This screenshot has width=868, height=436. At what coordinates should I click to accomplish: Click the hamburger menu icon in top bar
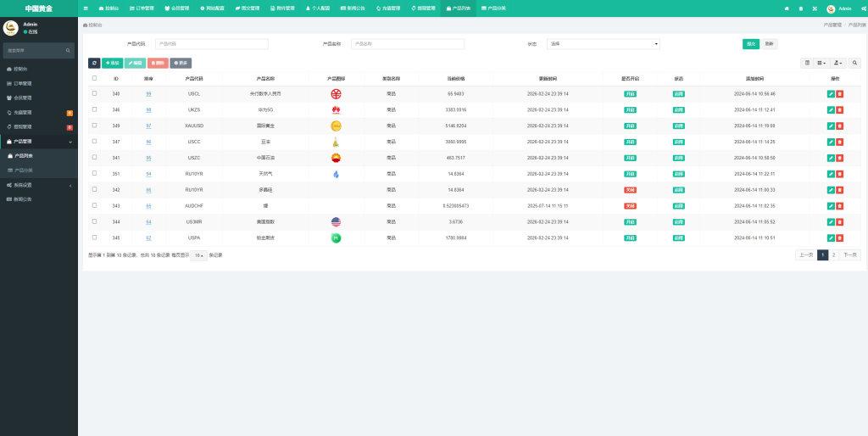point(86,8)
